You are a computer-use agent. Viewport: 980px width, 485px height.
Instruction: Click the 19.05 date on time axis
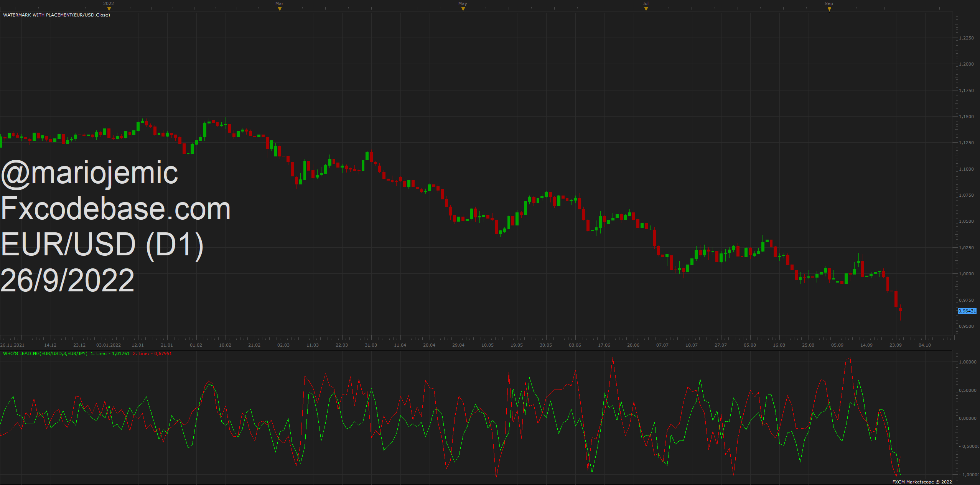coord(517,345)
